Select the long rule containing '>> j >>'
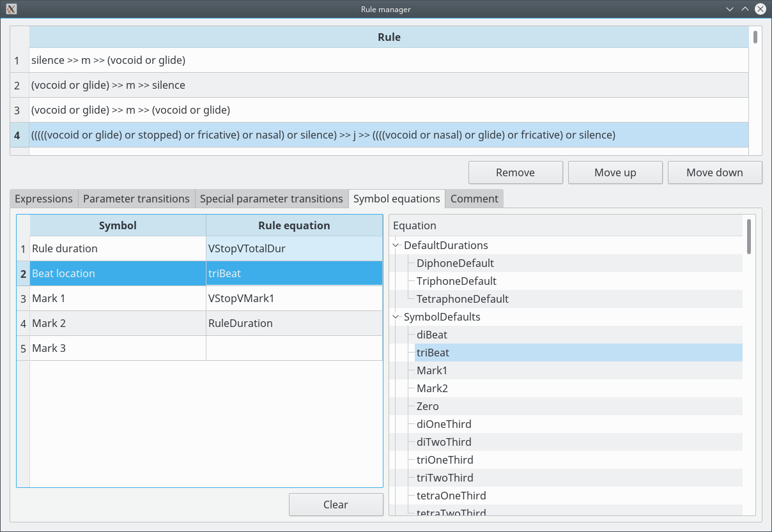This screenshot has height=532, width=772. pos(389,135)
